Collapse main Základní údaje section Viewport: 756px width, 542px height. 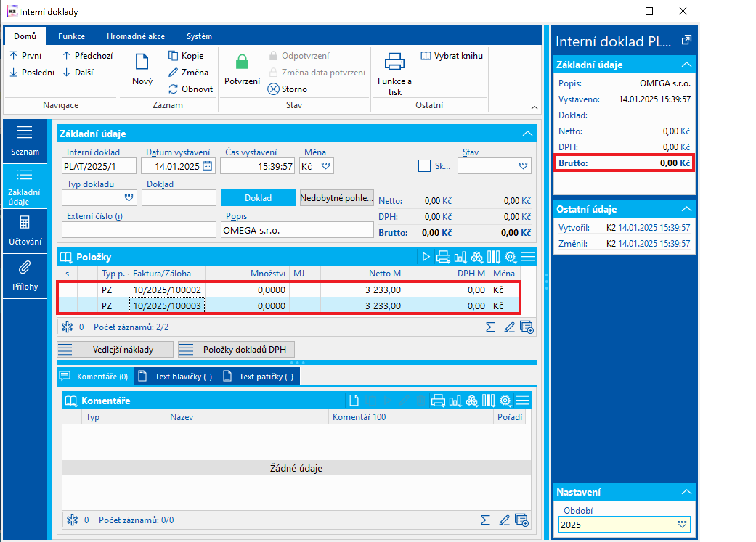528,134
